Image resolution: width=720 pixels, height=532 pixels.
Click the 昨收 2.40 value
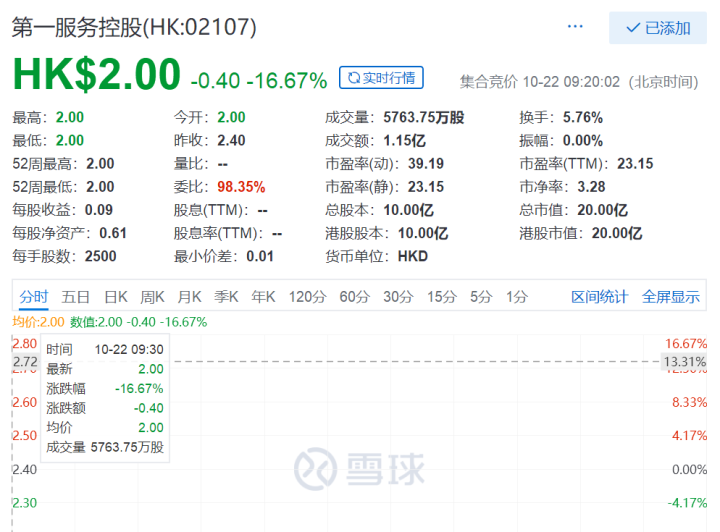pos(231,140)
